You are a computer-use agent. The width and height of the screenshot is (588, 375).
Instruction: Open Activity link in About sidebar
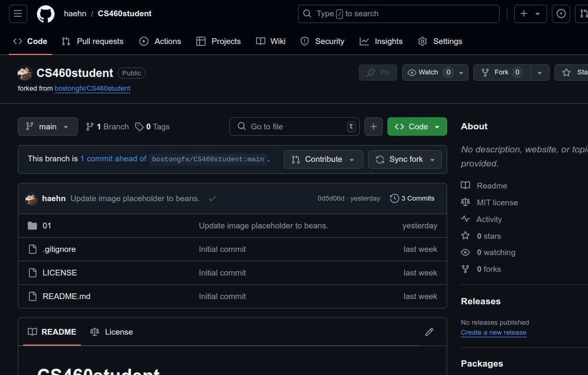[482, 219]
